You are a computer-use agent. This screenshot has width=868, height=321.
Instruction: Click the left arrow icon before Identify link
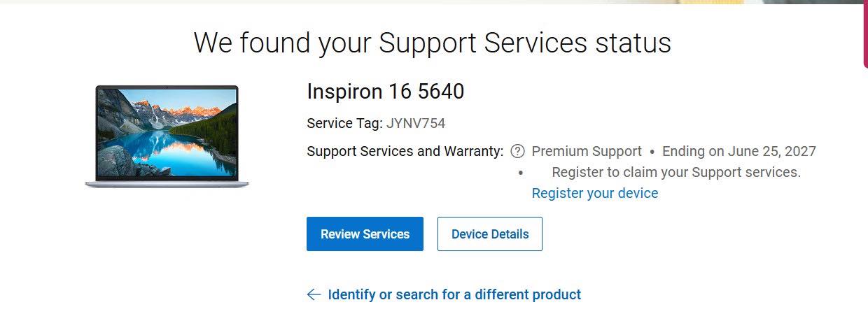click(x=314, y=294)
